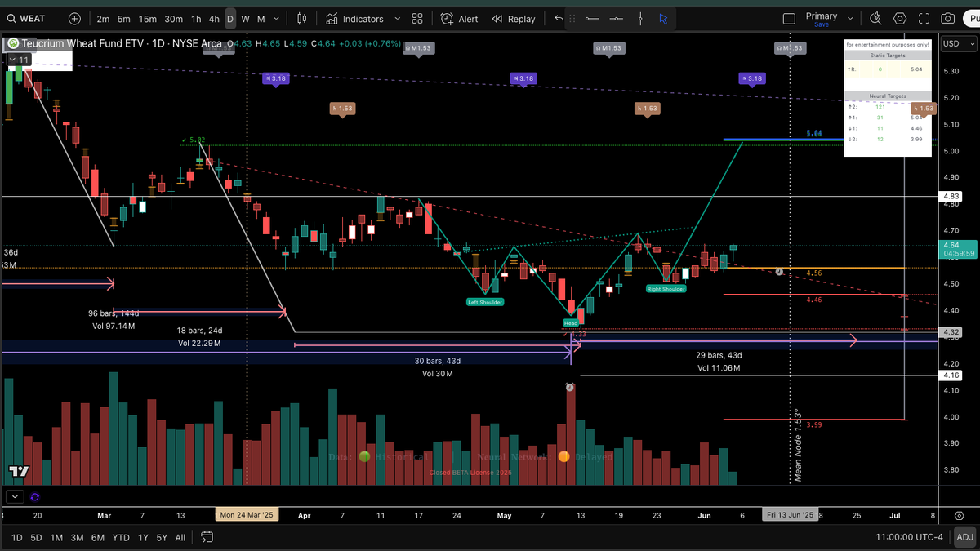Click the 4.16 price axis label
Viewport: 980px width, 551px height.
pos(951,375)
